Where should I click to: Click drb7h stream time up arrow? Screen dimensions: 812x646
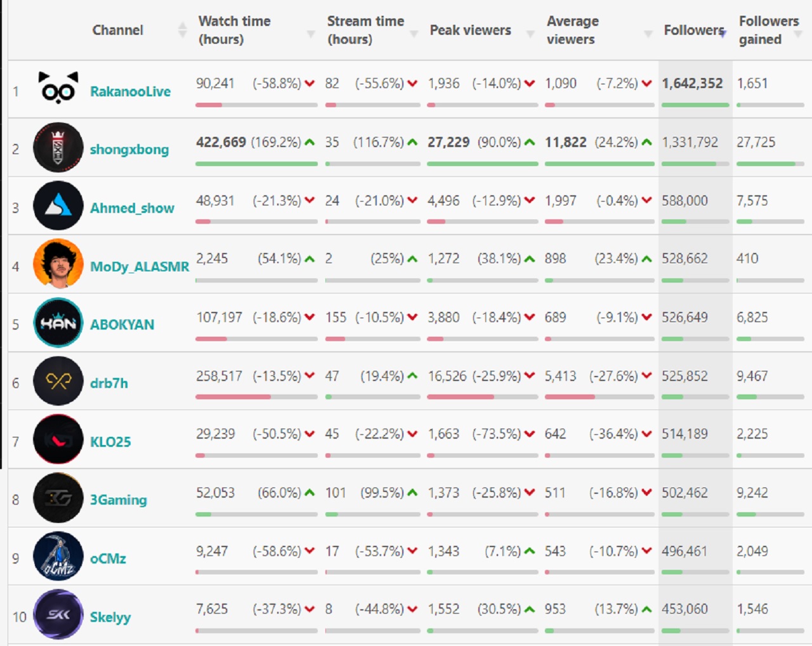[x=412, y=376]
